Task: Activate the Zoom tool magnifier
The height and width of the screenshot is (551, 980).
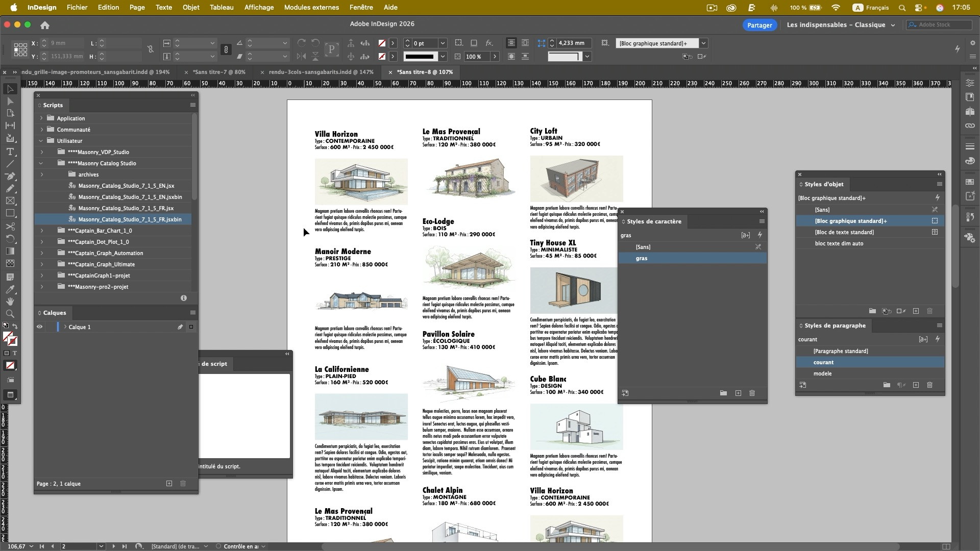Action: pos(10,314)
